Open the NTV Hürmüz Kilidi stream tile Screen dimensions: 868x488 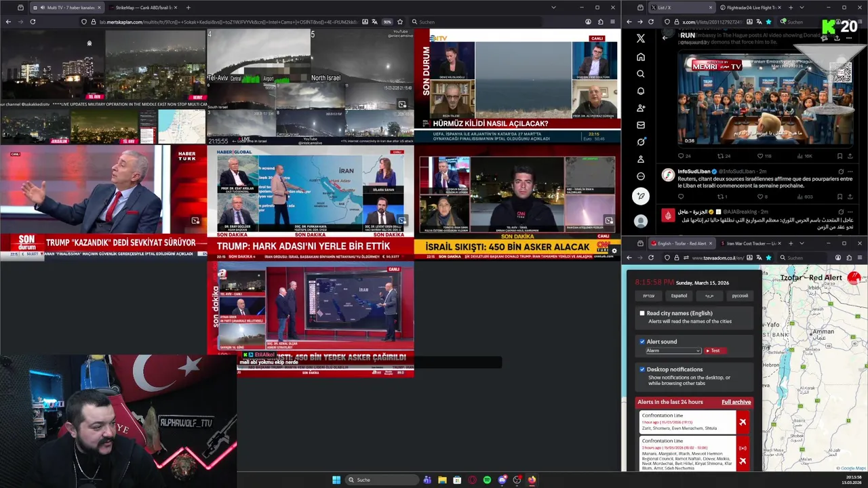pos(517,87)
